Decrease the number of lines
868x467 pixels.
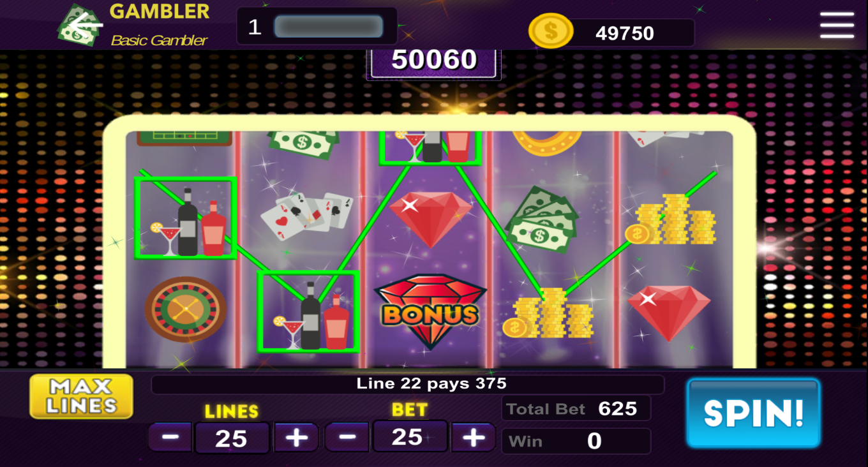tap(170, 438)
